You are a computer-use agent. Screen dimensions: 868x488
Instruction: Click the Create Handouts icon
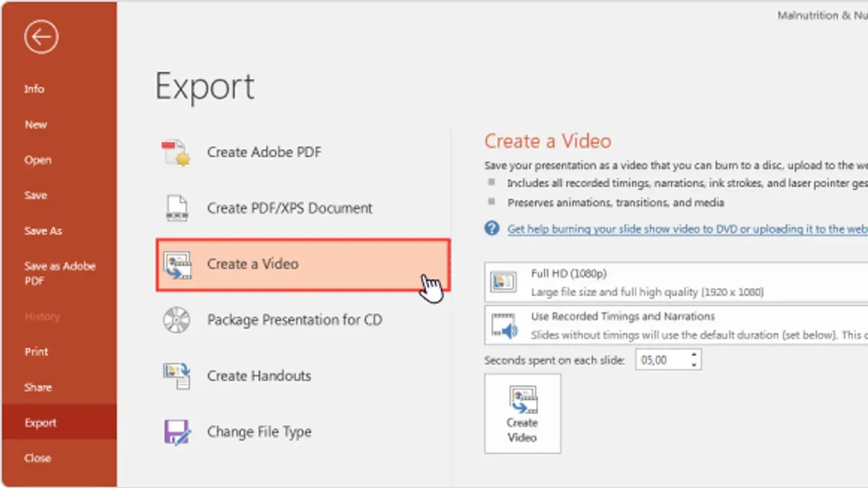pos(177,376)
